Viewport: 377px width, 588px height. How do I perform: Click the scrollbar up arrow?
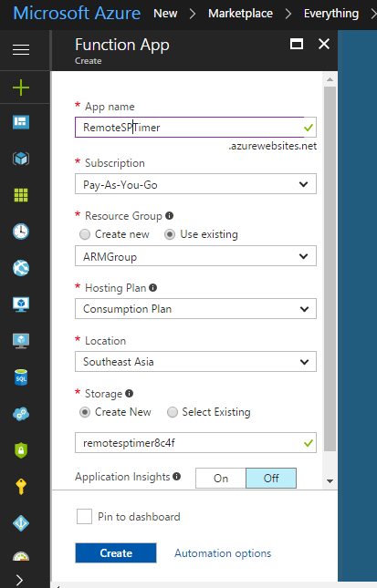330,79
